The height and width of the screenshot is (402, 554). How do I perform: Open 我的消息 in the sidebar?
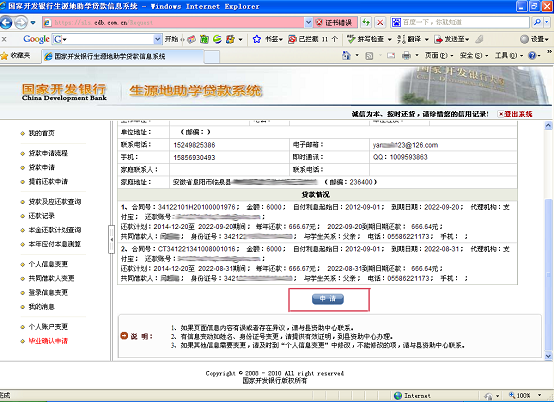(x=41, y=307)
